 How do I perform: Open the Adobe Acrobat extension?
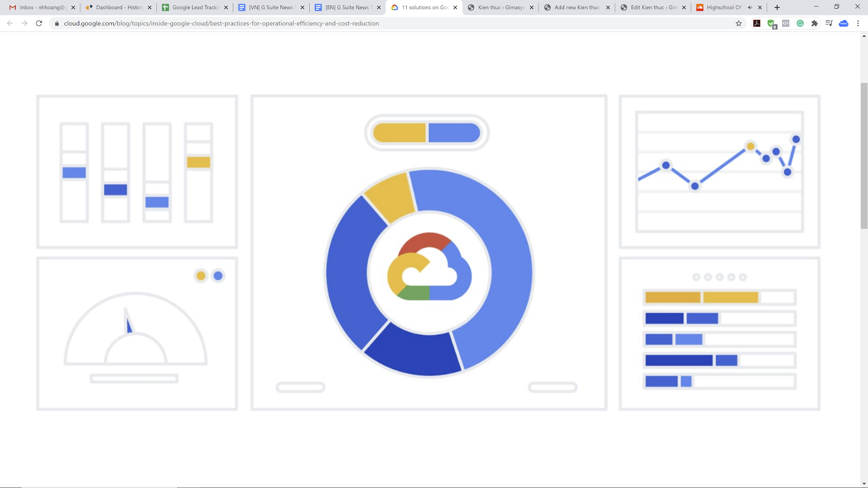[x=757, y=23]
